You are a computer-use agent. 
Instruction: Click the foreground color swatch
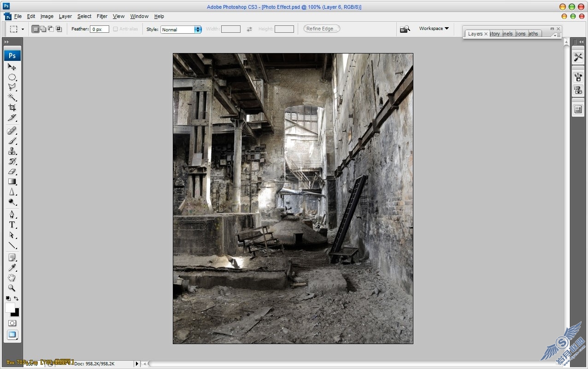pyautogui.click(x=10, y=308)
